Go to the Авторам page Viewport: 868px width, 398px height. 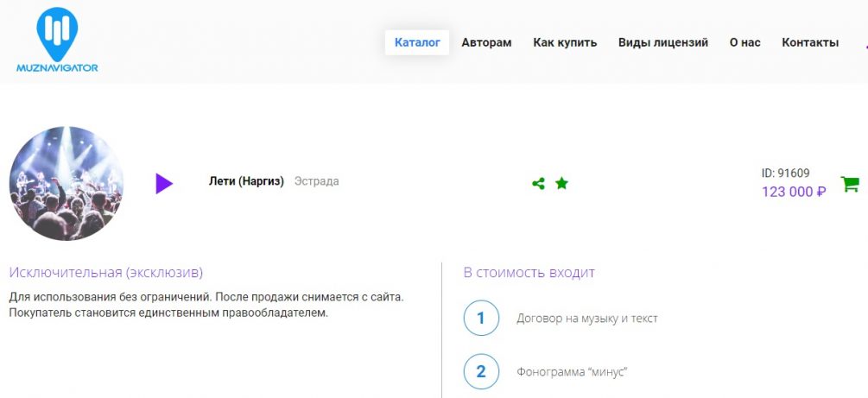[x=486, y=42]
